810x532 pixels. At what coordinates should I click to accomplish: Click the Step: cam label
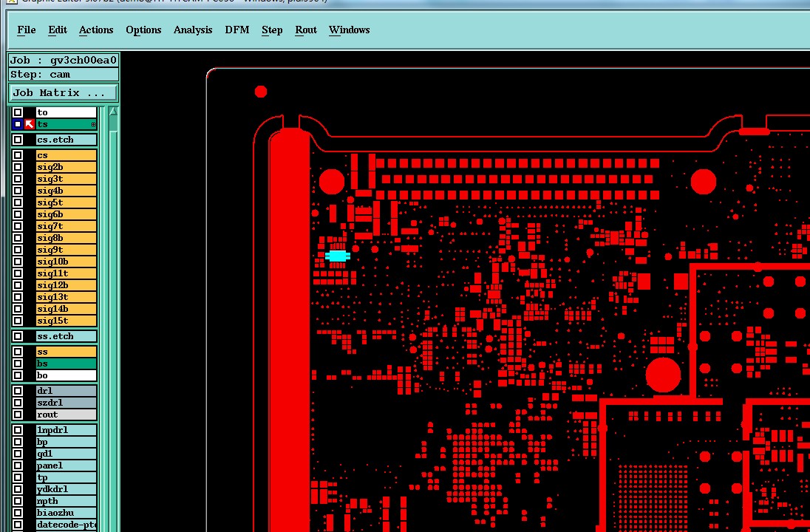[64, 75]
